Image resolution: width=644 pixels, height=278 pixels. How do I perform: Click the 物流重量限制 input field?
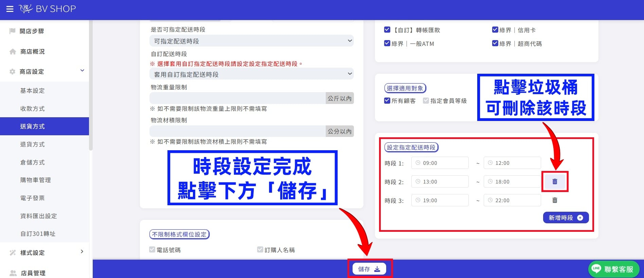(x=237, y=98)
